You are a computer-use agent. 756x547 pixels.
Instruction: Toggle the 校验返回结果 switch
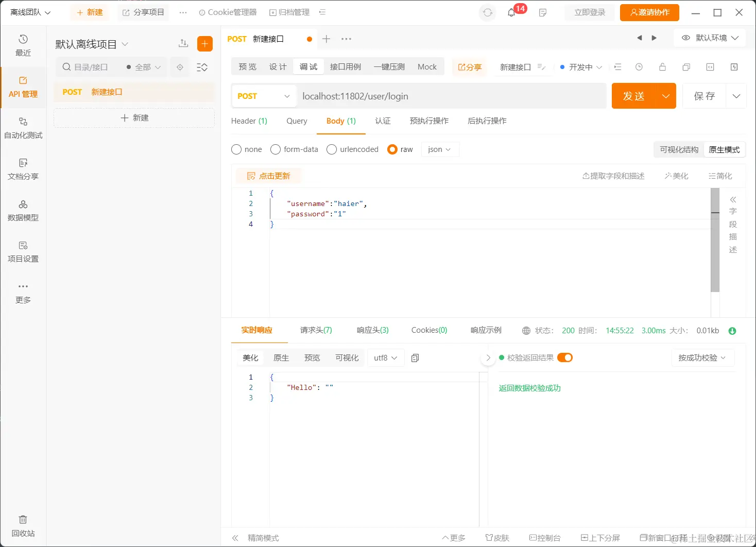565,357
